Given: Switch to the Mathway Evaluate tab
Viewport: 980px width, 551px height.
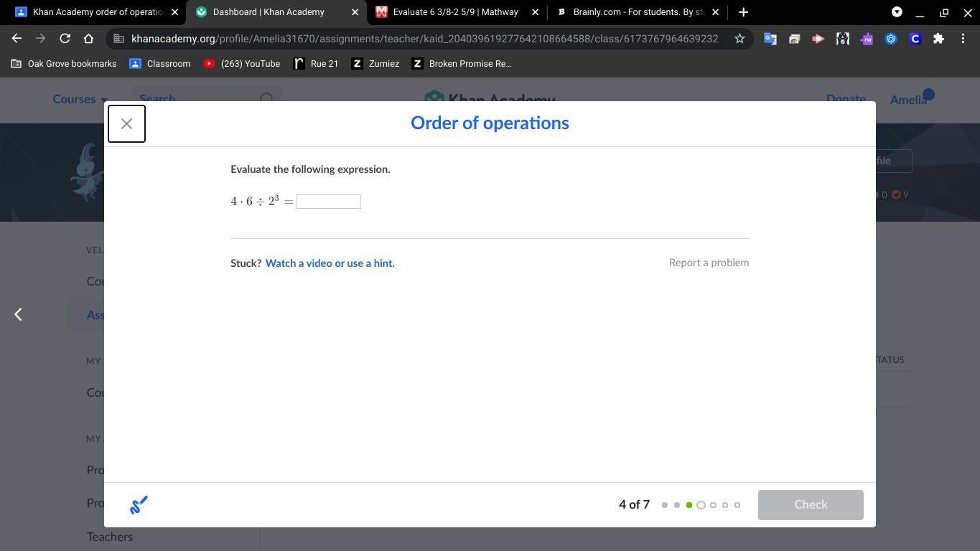Looking at the screenshot, I should 456,12.
